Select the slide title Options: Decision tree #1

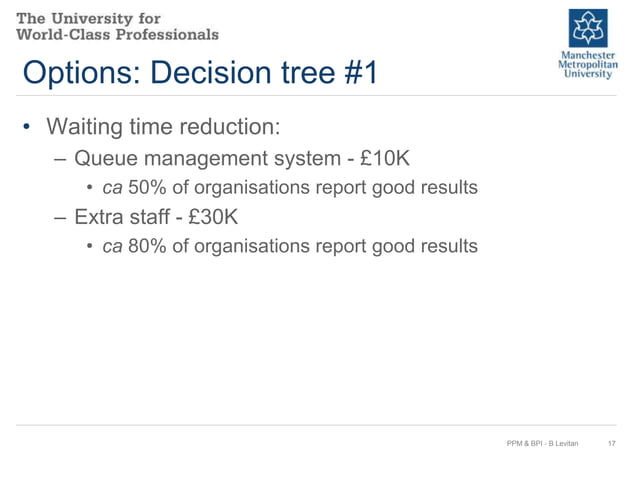[x=200, y=73]
